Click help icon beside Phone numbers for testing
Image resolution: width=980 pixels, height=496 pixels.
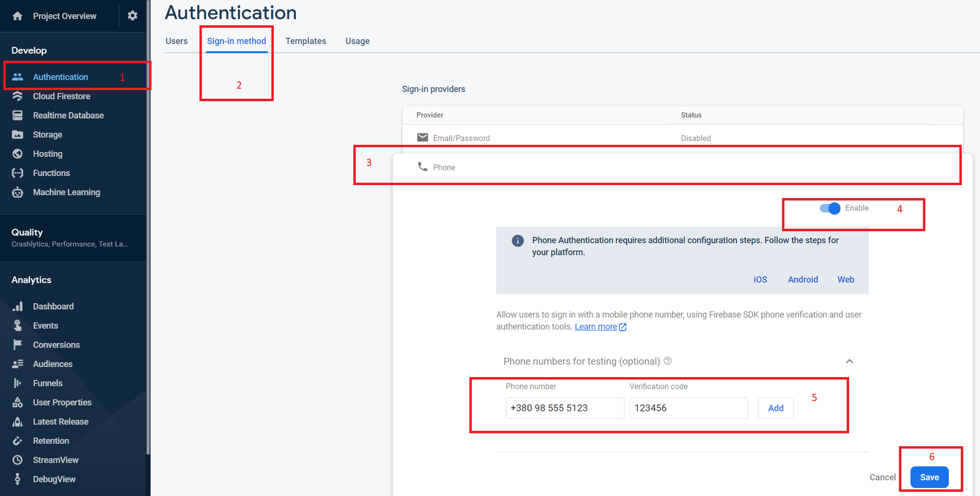click(x=668, y=361)
